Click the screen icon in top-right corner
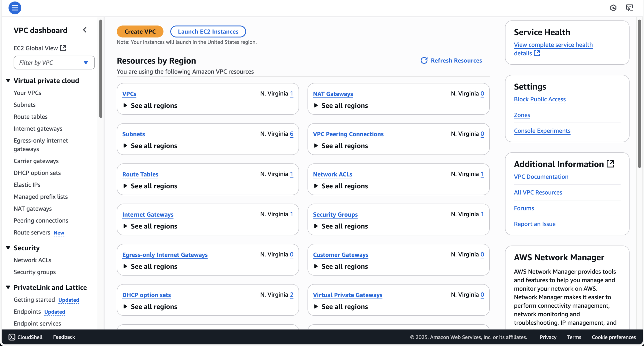644x346 pixels. [x=629, y=8]
